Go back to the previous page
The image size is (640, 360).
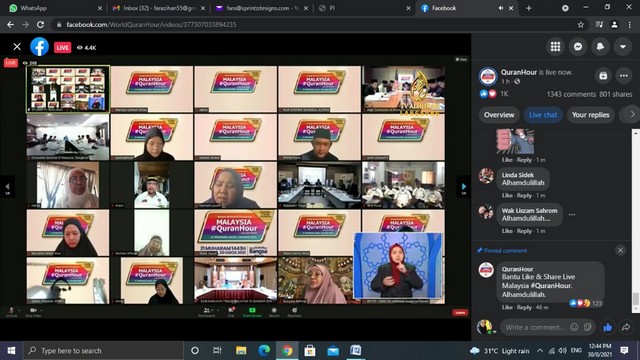[10, 24]
